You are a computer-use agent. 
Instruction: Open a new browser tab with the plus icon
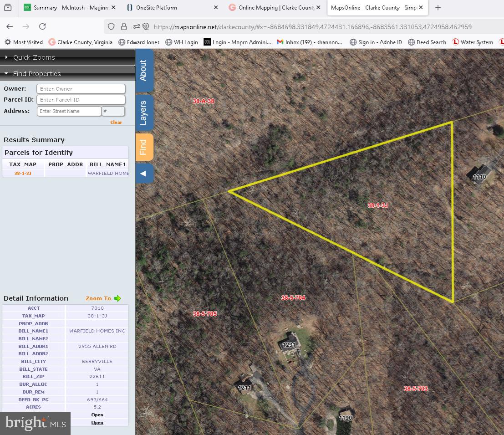438,7
